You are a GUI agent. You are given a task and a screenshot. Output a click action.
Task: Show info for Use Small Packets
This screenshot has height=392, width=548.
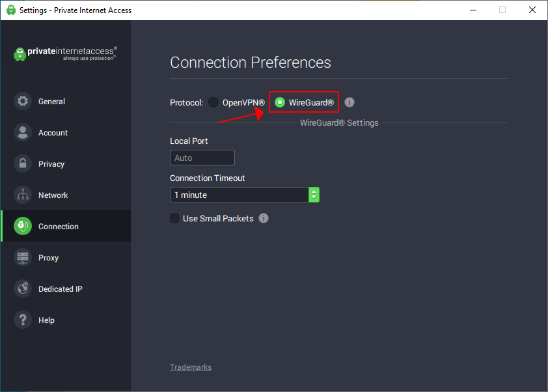264,218
